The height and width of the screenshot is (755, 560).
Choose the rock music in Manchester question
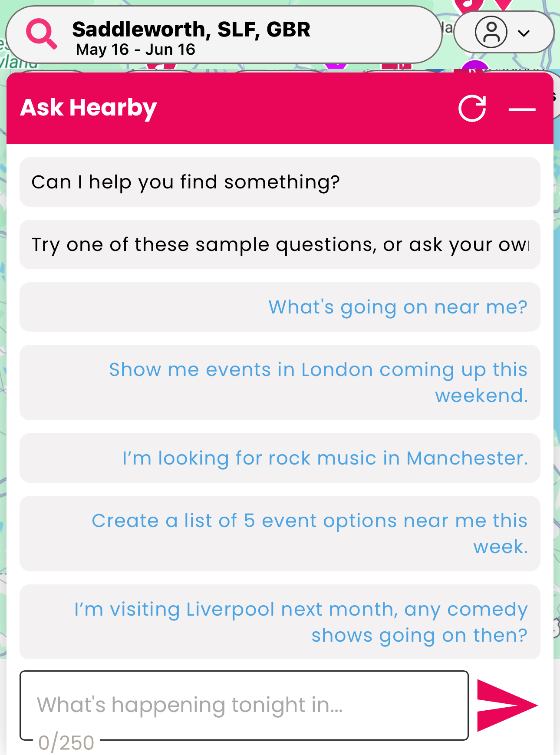click(x=280, y=458)
